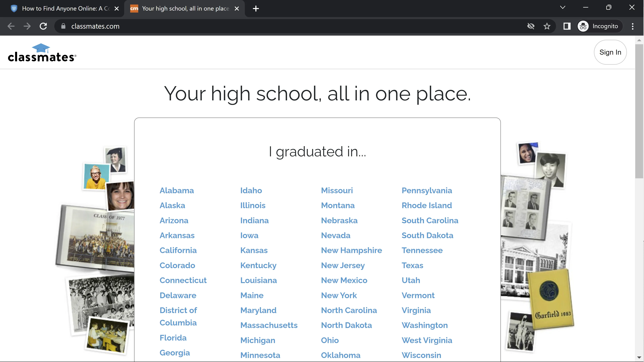
Task: Open a new tab
Action: coord(256,9)
